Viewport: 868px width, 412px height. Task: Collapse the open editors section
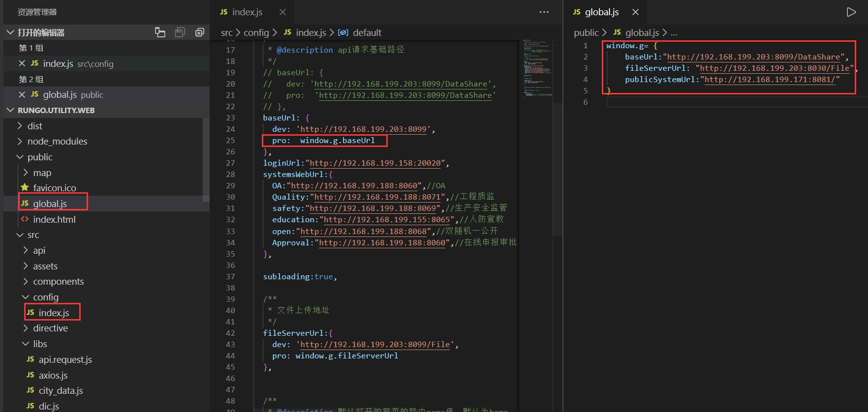click(x=10, y=32)
